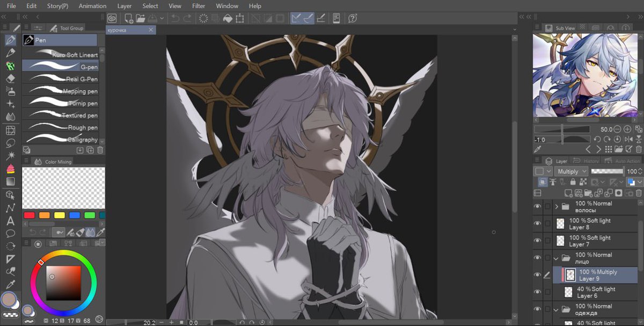Hide the волосы folder layer

click(538, 207)
